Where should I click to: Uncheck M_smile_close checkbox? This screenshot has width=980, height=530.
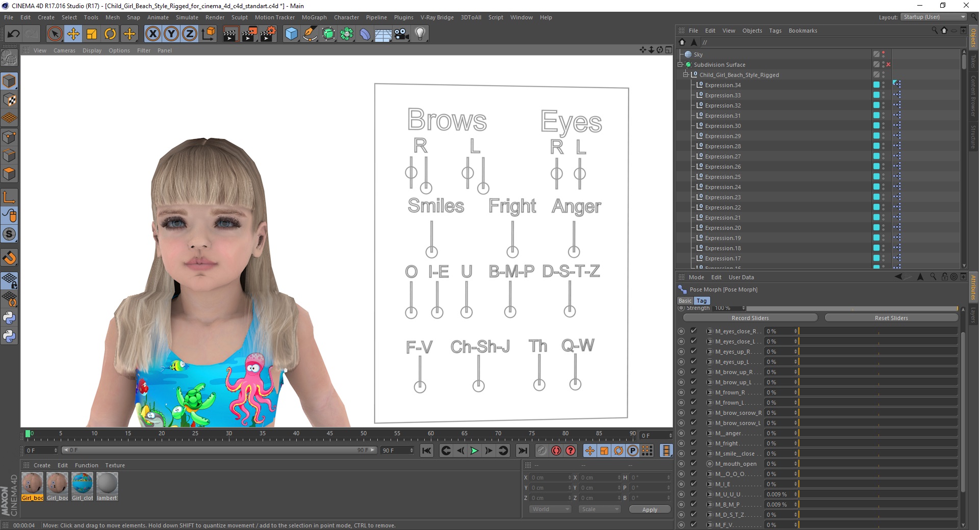tap(693, 453)
